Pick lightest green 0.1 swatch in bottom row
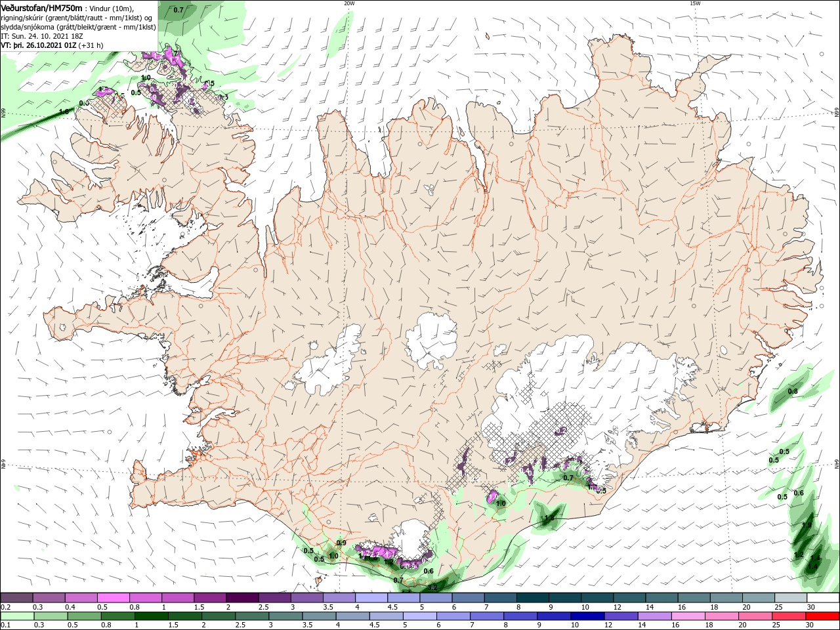This screenshot has width=840, height=630. point(17,616)
